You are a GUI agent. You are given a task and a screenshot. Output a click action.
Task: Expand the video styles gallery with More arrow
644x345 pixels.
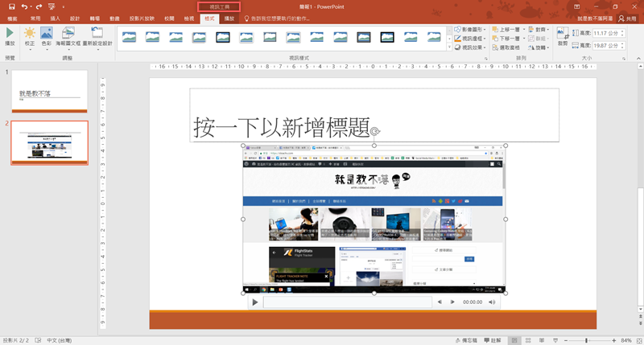[x=449, y=47]
